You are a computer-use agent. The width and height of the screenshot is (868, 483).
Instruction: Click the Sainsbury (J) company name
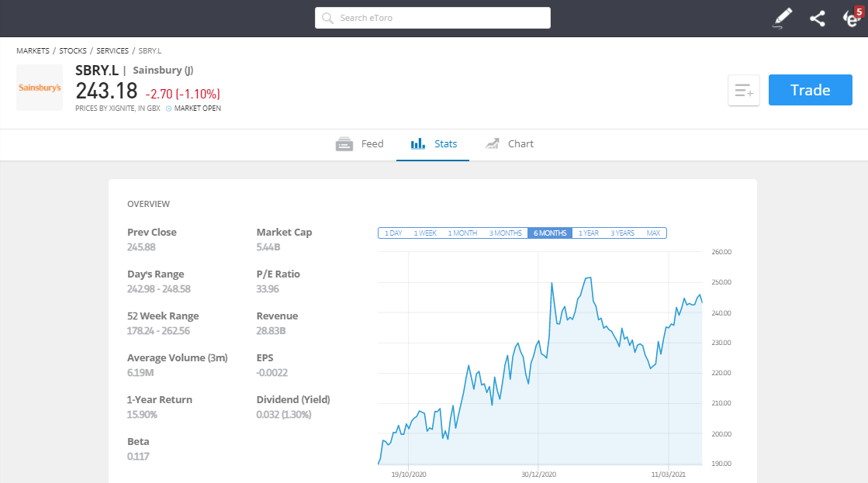pos(164,71)
